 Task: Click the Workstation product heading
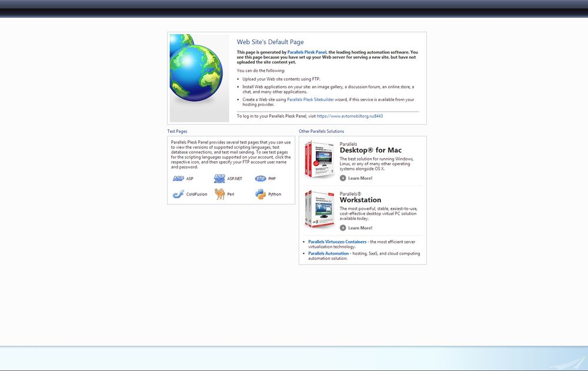(360, 200)
